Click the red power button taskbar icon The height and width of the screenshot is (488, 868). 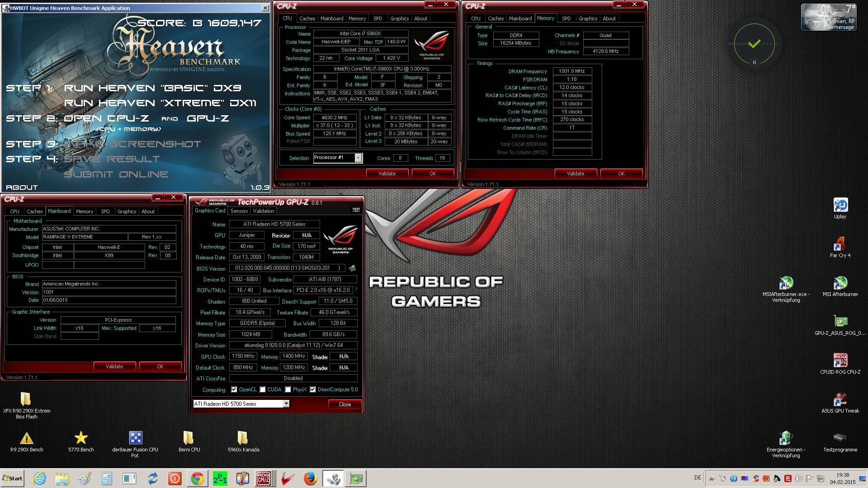point(175,479)
